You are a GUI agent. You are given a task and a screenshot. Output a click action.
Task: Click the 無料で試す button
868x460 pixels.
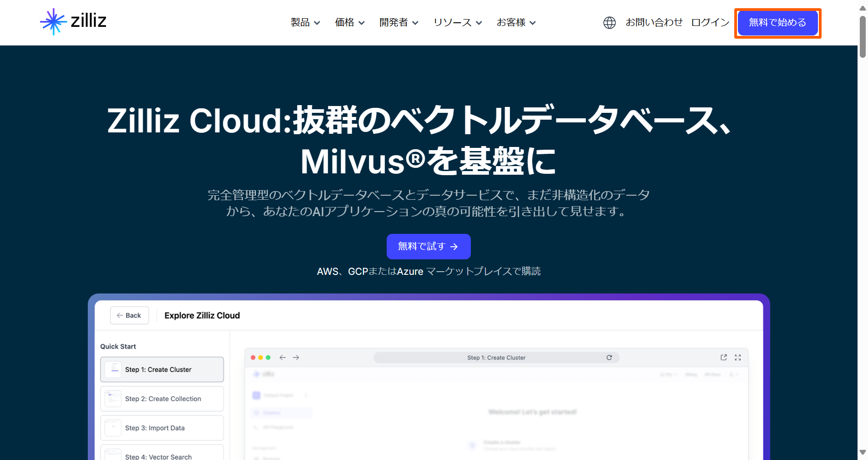coord(428,247)
